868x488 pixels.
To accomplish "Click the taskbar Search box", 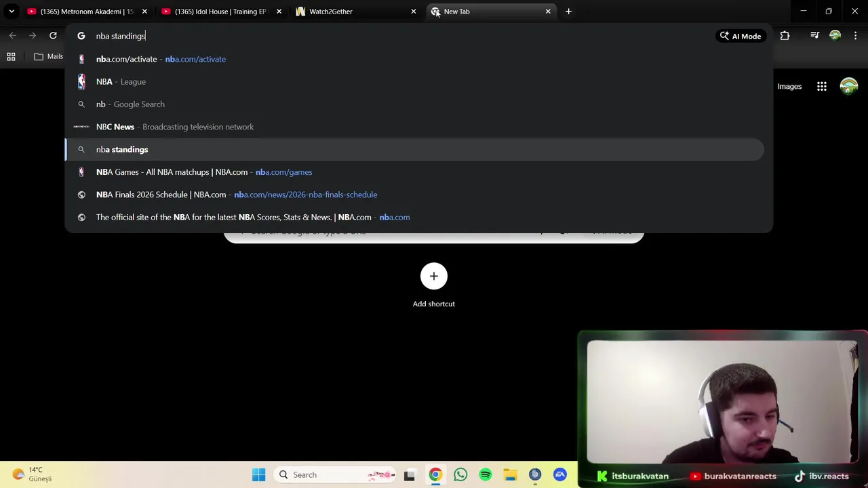I will point(336,475).
